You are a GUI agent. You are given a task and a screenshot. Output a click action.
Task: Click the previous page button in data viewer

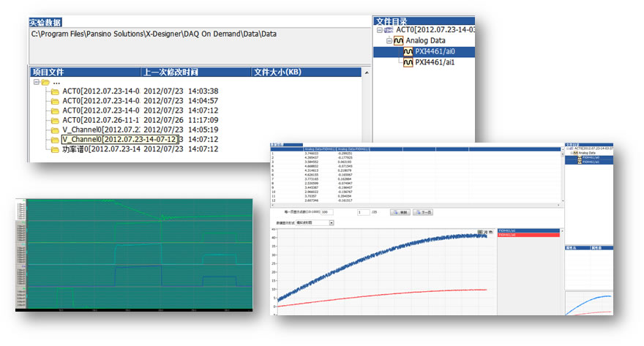pos(401,212)
